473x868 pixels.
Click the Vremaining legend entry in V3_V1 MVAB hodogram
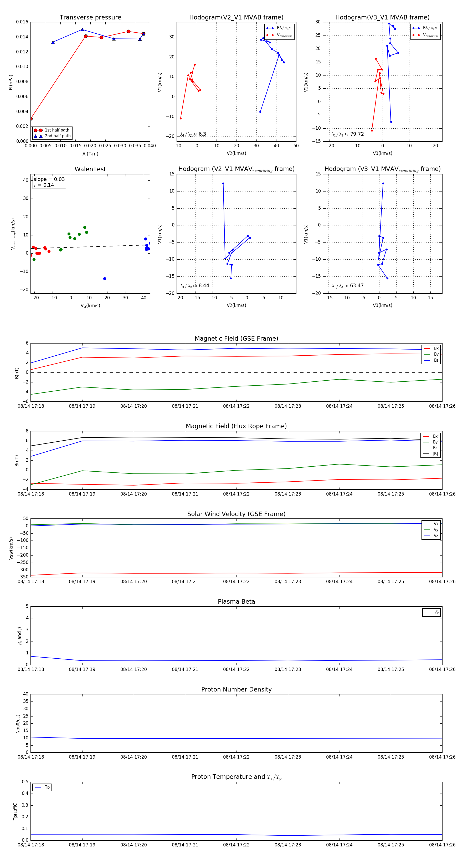click(425, 35)
